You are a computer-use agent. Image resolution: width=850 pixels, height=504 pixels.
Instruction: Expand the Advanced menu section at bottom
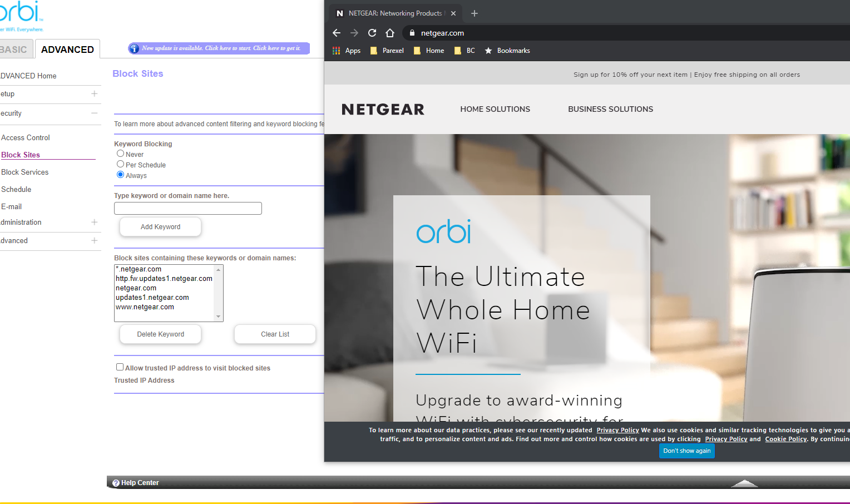pyautogui.click(x=95, y=240)
